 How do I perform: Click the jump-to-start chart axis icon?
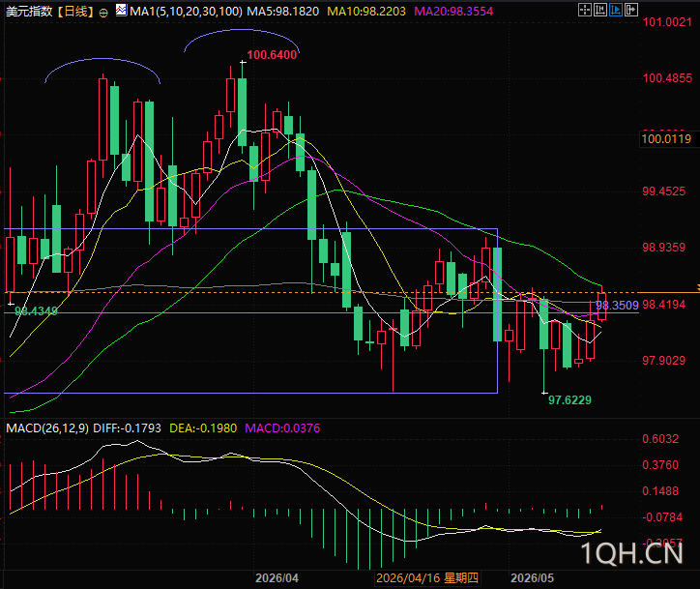point(600,10)
